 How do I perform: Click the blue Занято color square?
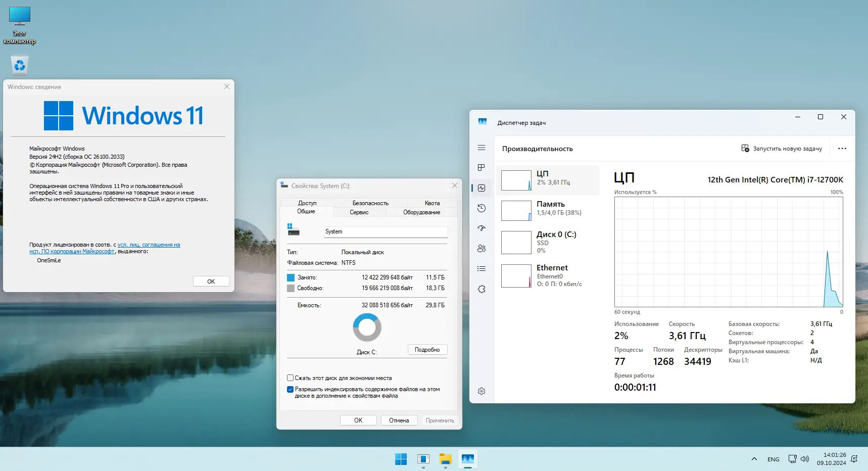(291, 277)
